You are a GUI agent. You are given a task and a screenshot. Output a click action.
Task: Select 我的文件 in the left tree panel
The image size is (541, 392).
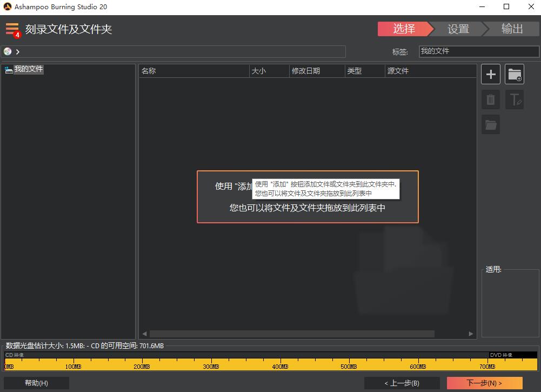click(27, 69)
